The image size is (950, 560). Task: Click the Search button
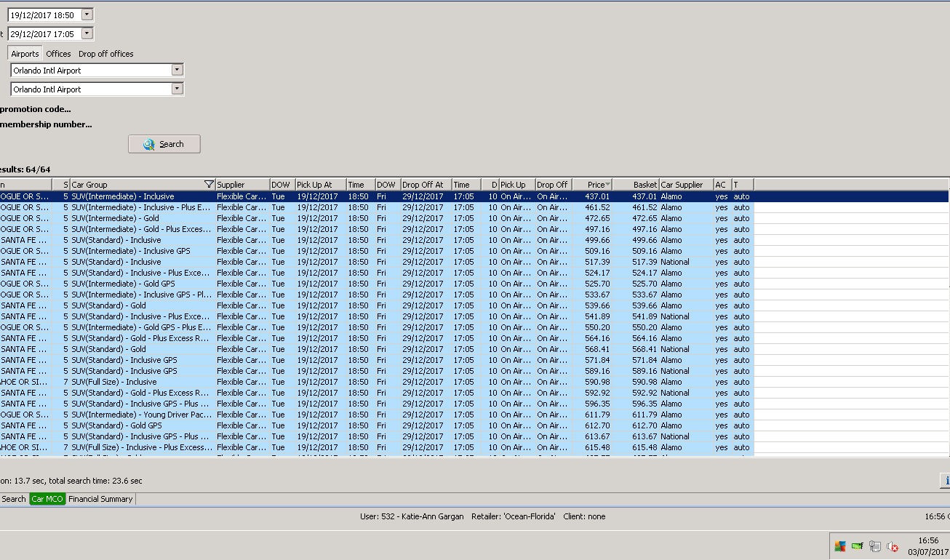coord(164,144)
